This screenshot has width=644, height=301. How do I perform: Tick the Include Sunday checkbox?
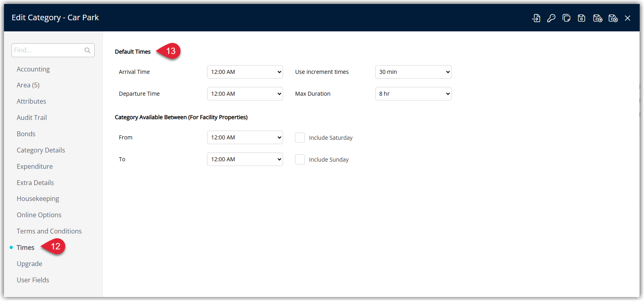click(x=300, y=159)
